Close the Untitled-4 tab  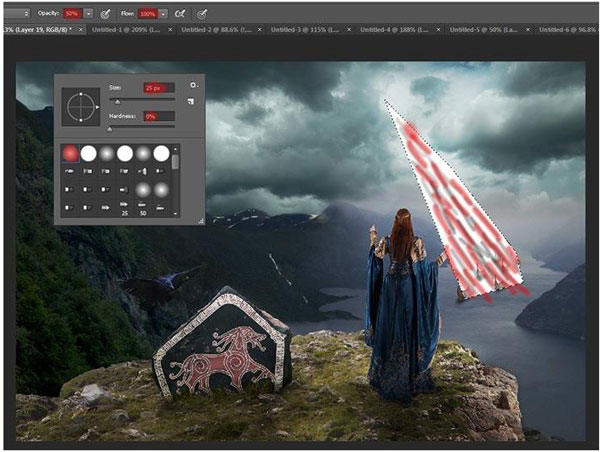439,29
